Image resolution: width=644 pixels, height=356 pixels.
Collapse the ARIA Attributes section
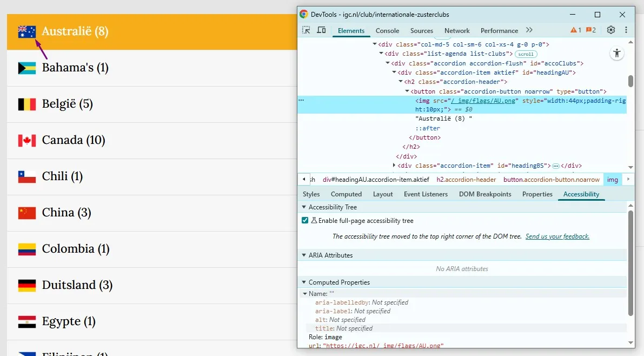pyautogui.click(x=304, y=255)
